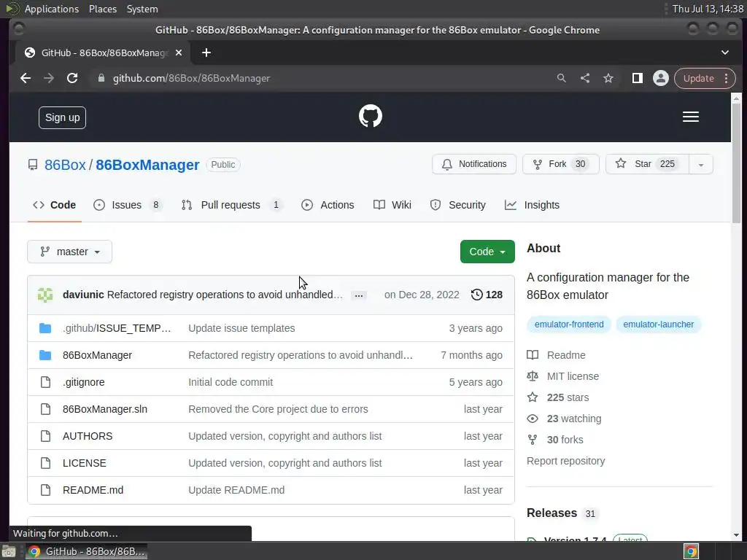
Task: Open the System menu in top panel
Action: [x=142, y=9]
